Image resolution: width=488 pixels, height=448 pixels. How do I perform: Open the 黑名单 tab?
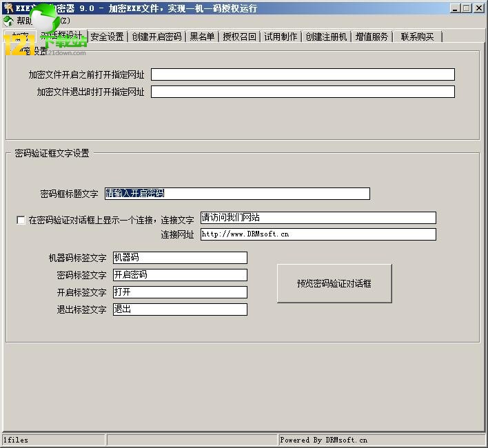[202, 37]
